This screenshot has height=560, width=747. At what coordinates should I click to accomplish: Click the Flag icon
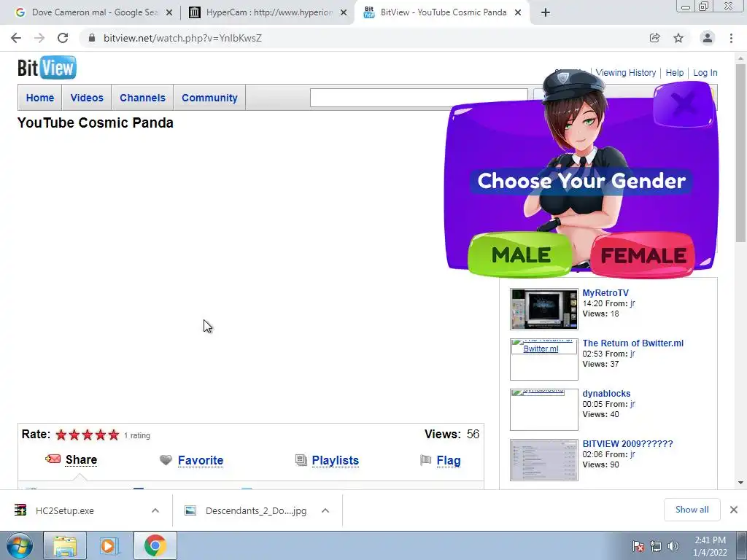[x=425, y=460]
